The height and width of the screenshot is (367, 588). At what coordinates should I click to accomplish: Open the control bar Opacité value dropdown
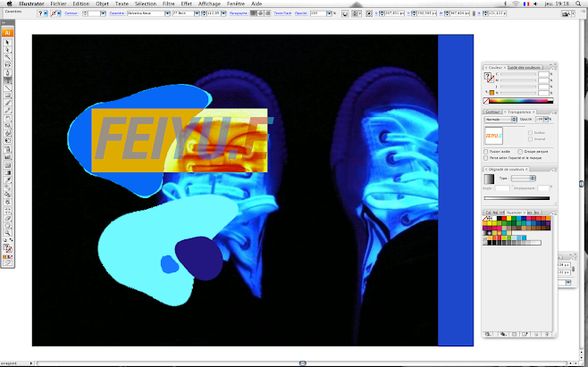[x=329, y=13]
